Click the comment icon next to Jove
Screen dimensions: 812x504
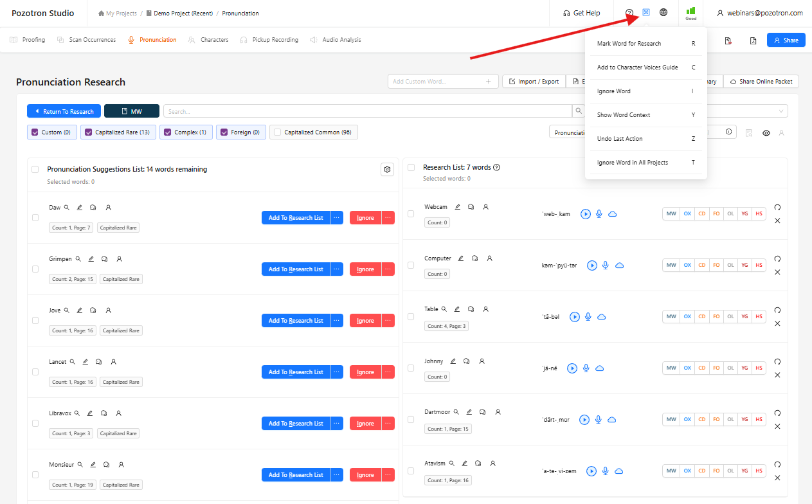click(x=93, y=310)
